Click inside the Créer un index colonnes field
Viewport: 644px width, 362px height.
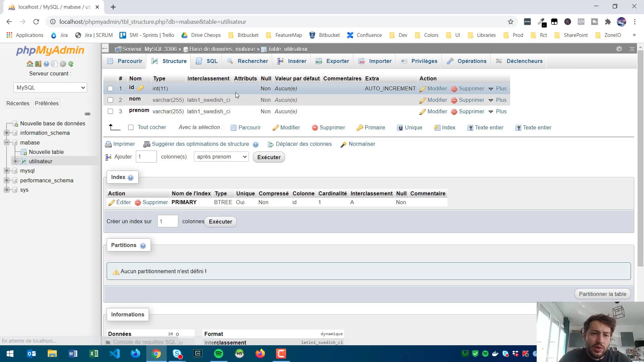[x=167, y=221]
